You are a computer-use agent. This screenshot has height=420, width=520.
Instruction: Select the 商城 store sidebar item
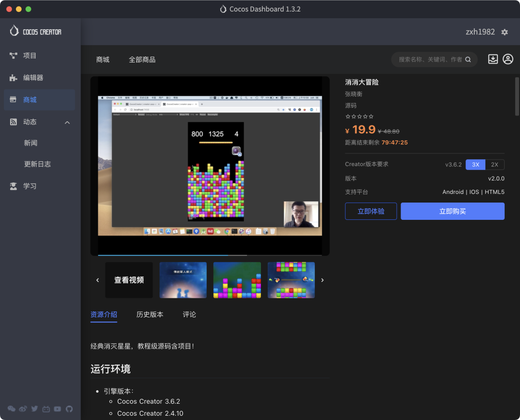point(39,100)
